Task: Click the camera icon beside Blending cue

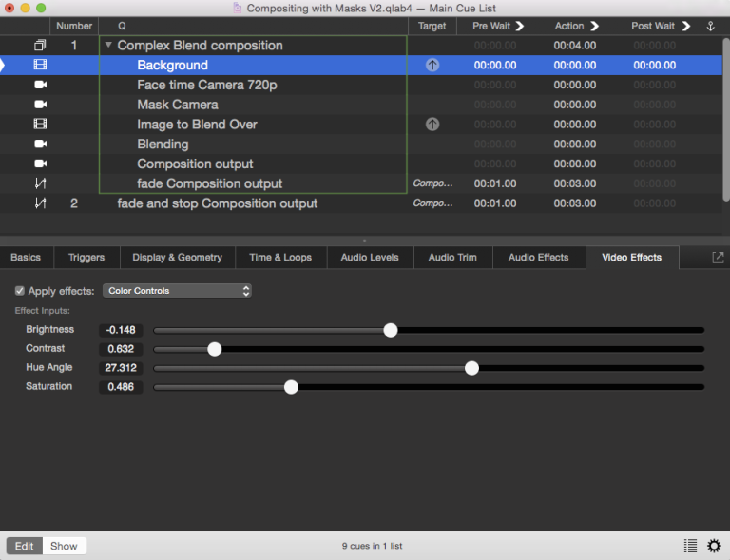Action: [40, 145]
